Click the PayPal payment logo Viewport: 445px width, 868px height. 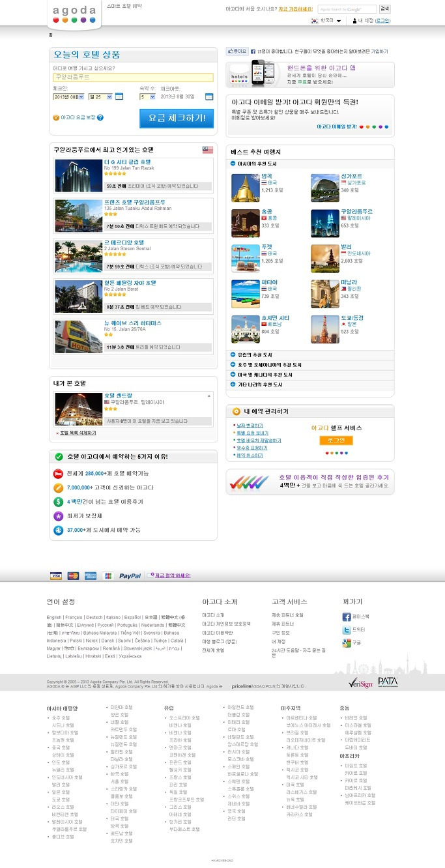(x=130, y=576)
